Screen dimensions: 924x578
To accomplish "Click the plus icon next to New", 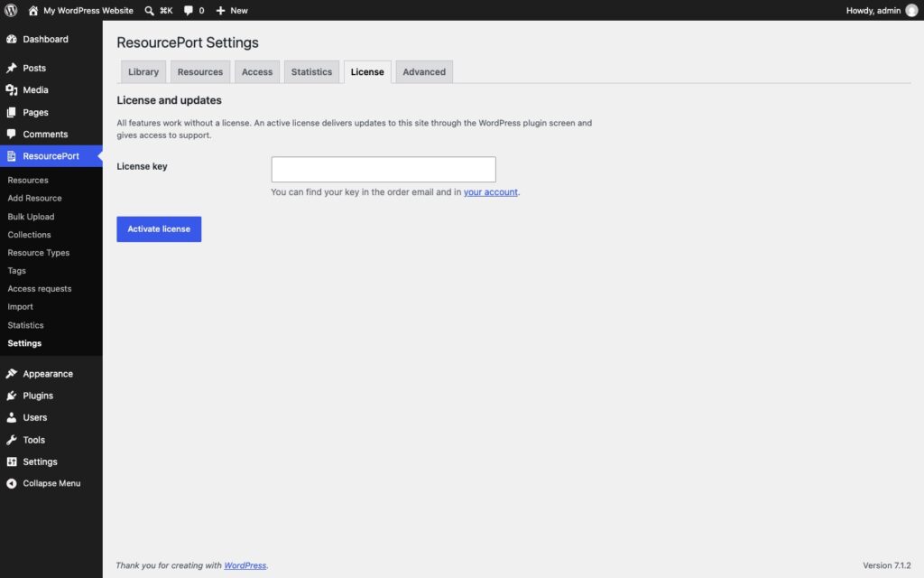I will click(220, 11).
